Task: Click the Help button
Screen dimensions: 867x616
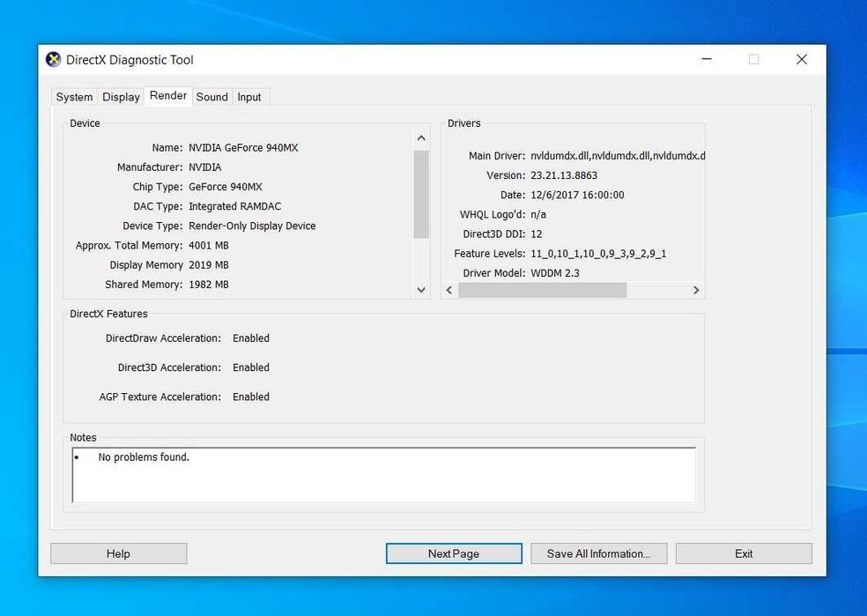Action: pos(118,553)
